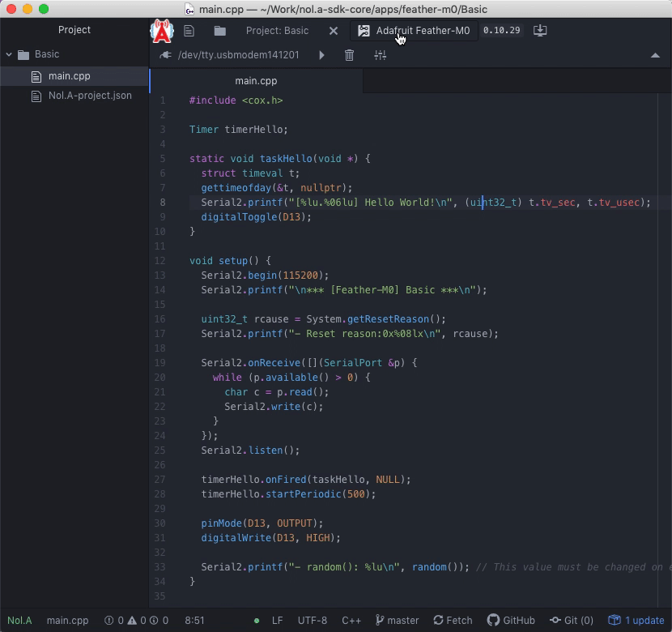Click line number 12 in the gutter
The width and height of the screenshot is (672, 632).
(x=159, y=261)
